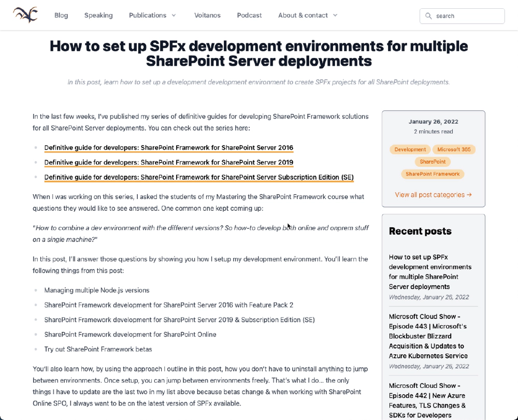Focus the search input field
Image resolution: width=518 pixels, height=420 pixels.
[x=462, y=16]
